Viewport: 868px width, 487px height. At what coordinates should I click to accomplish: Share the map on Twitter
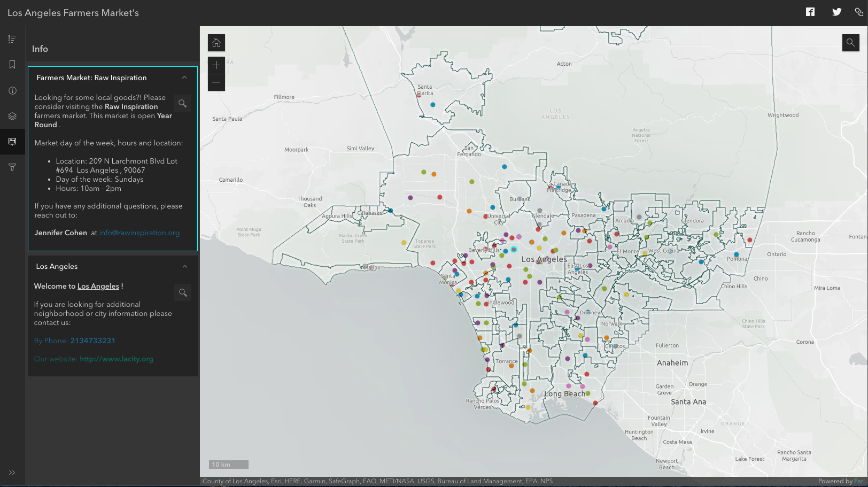(837, 12)
